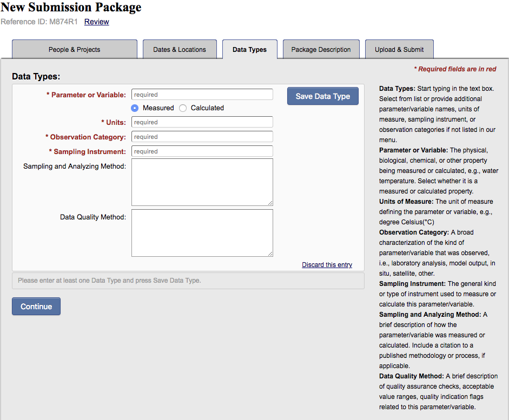Grab the Sampling and Analyzing Method resize handle
The image size is (509, 420).
(270, 203)
